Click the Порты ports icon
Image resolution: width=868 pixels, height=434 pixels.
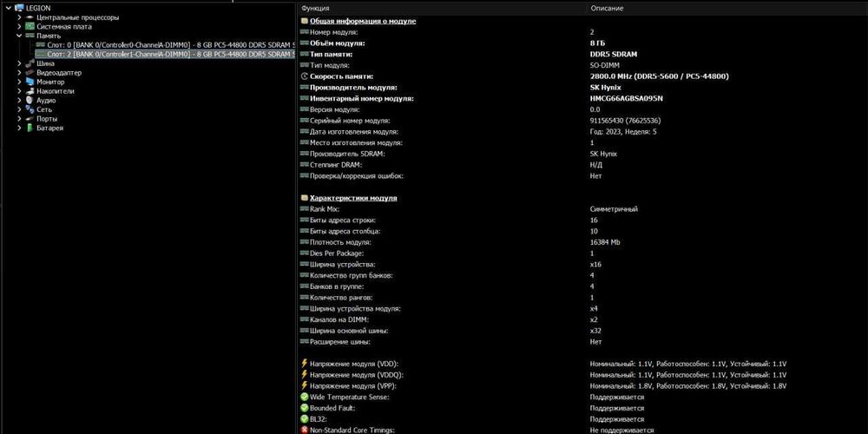(x=30, y=118)
